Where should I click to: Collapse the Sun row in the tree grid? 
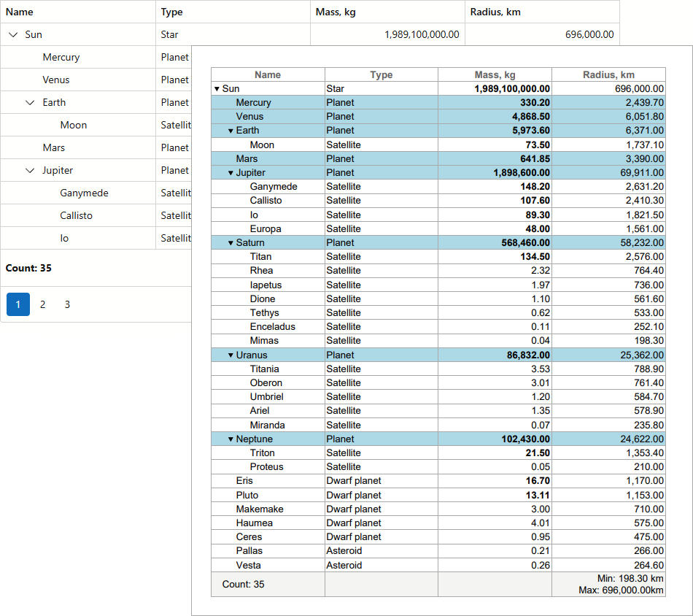click(x=13, y=34)
